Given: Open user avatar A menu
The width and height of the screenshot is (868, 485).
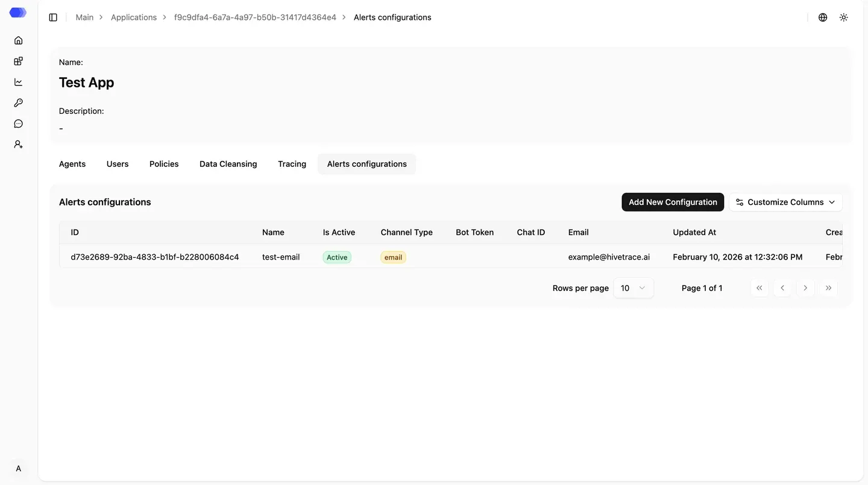Looking at the screenshot, I should click(19, 469).
